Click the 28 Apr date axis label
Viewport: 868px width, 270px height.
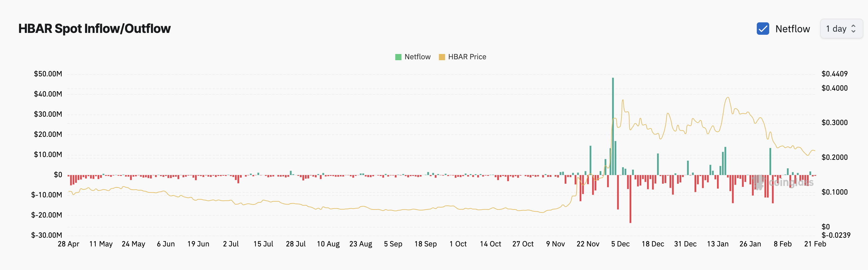(x=68, y=244)
